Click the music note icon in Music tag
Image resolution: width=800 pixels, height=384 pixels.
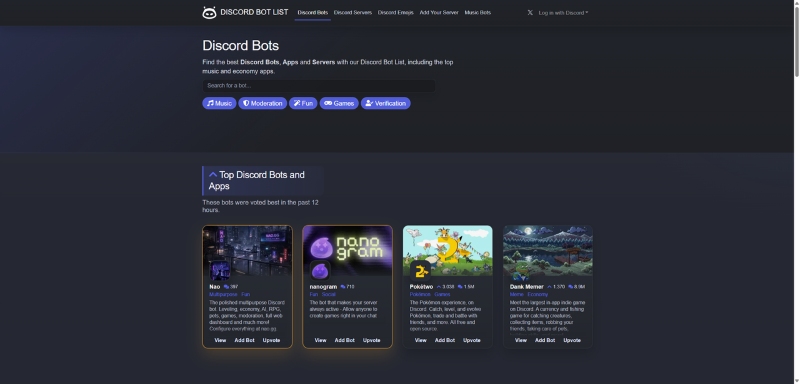tap(210, 104)
